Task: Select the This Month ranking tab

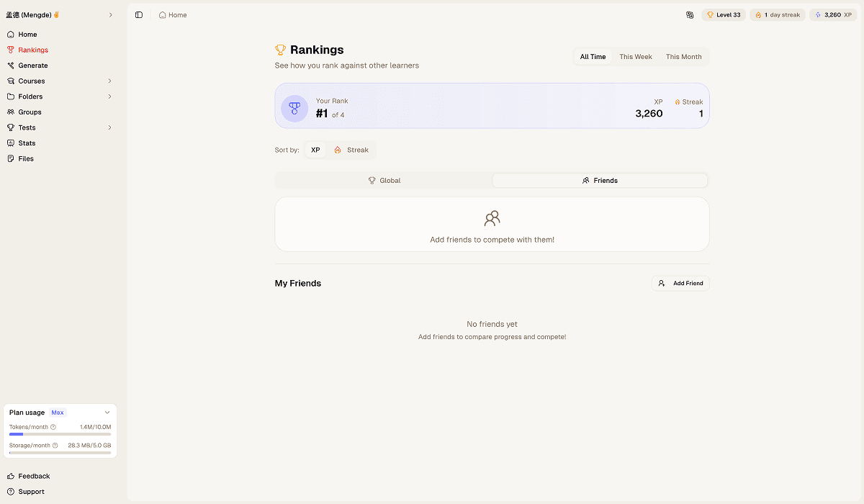Action: [683, 56]
